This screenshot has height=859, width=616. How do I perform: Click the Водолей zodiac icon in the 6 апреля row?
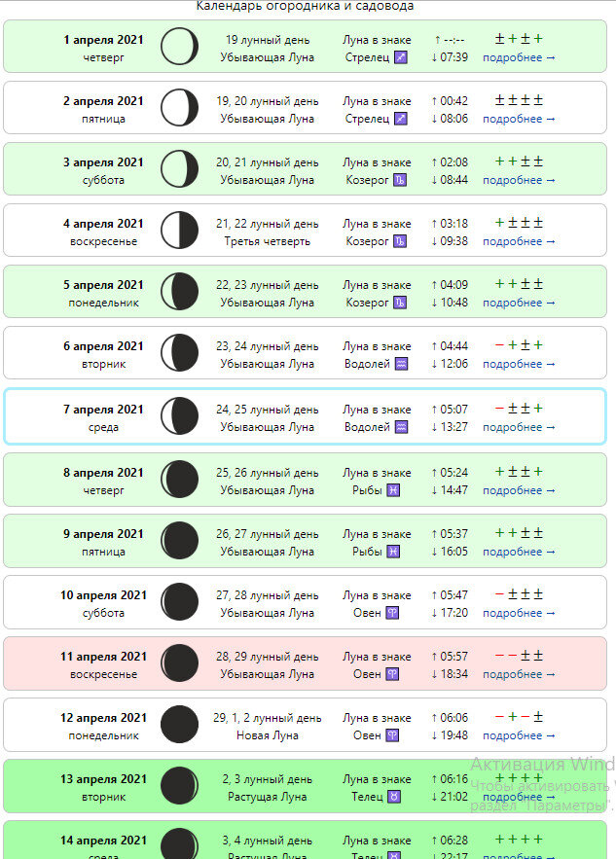tap(402, 364)
